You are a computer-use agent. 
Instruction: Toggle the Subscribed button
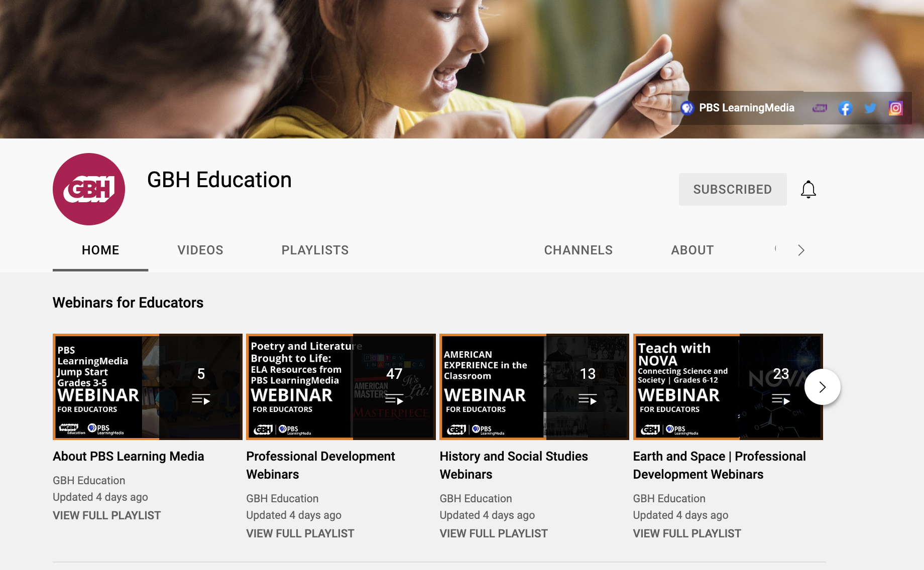tap(732, 189)
